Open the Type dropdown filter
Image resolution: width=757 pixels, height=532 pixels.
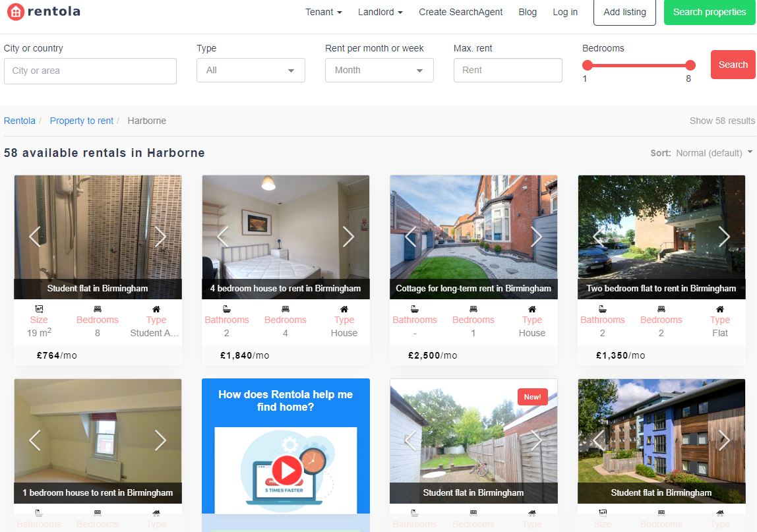pos(251,71)
